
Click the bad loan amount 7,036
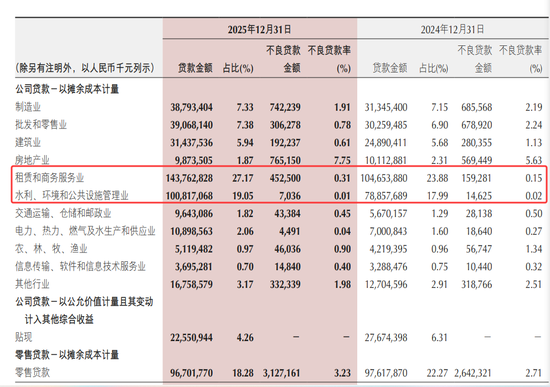coord(289,195)
